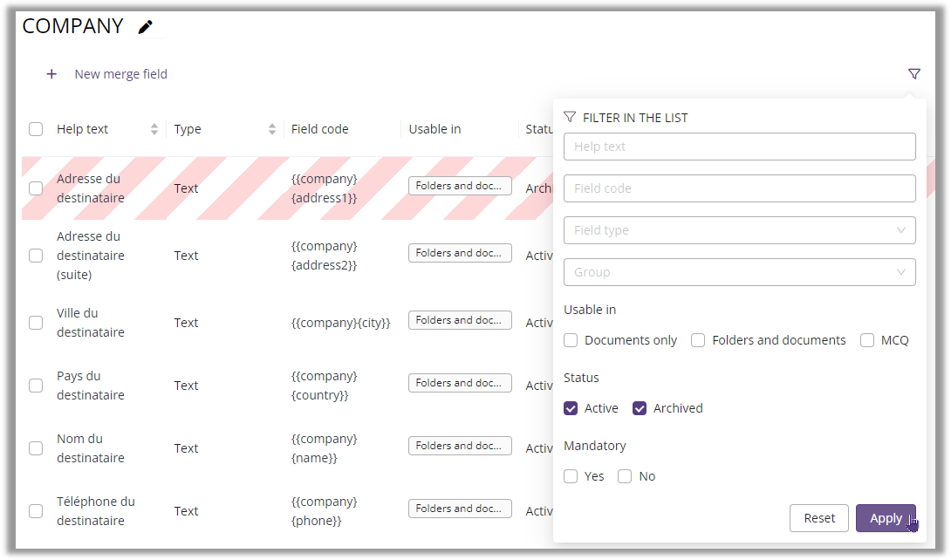The height and width of the screenshot is (560, 951).
Task: Click the Field code filter input
Action: [x=739, y=188]
